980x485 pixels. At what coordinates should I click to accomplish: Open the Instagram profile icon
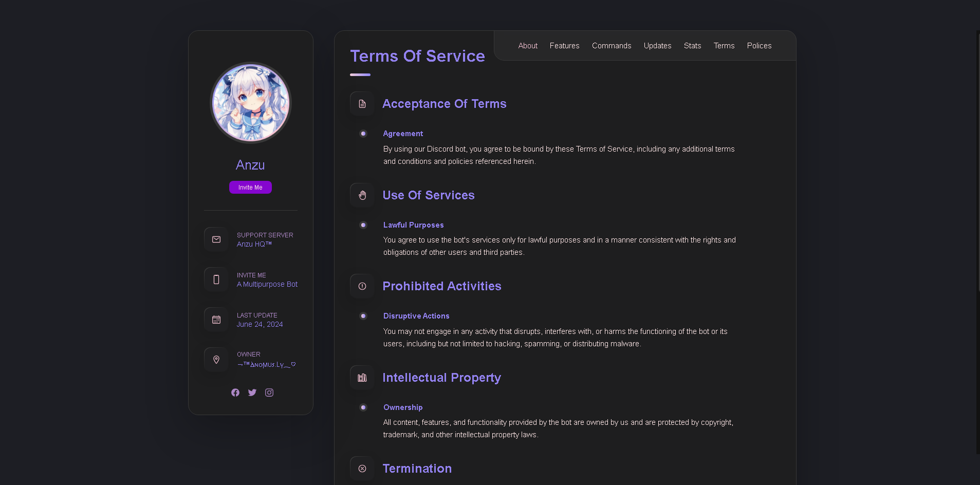(269, 392)
